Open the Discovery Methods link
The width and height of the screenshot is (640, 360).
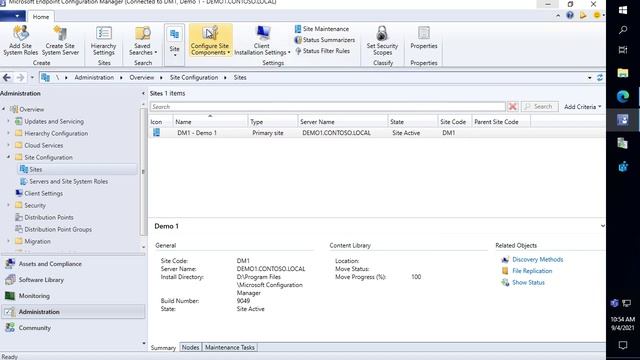538,260
